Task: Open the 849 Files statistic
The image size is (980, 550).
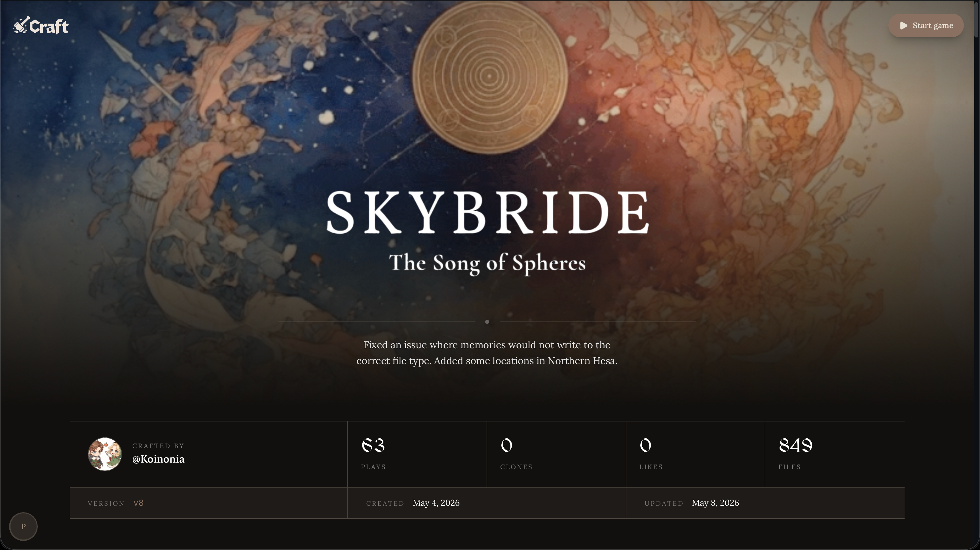Action: pos(835,454)
